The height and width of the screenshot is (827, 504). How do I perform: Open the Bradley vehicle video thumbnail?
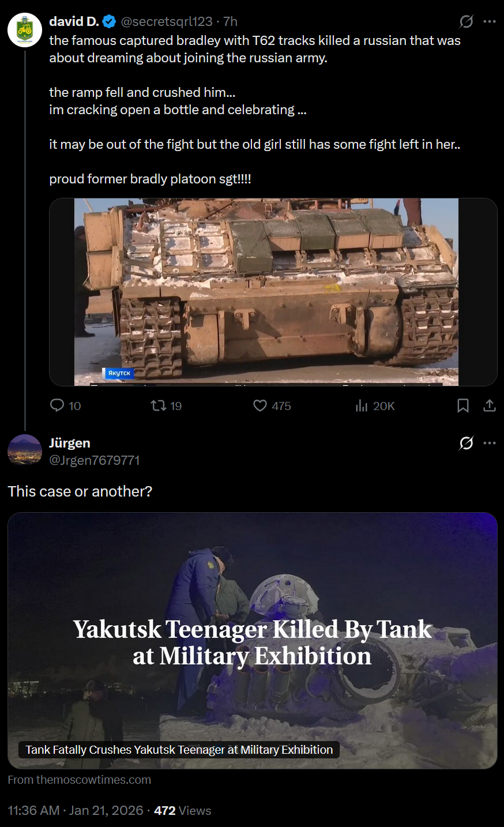[273, 292]
